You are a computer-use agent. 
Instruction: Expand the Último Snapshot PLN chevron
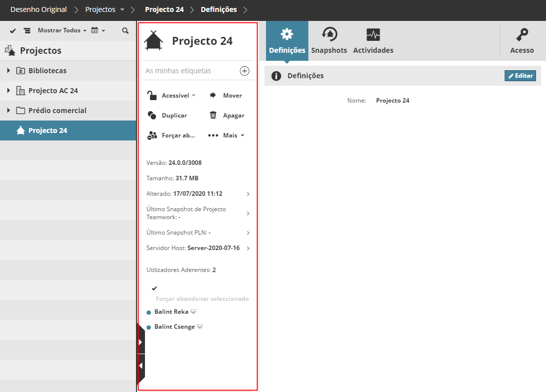pos(248,233)
